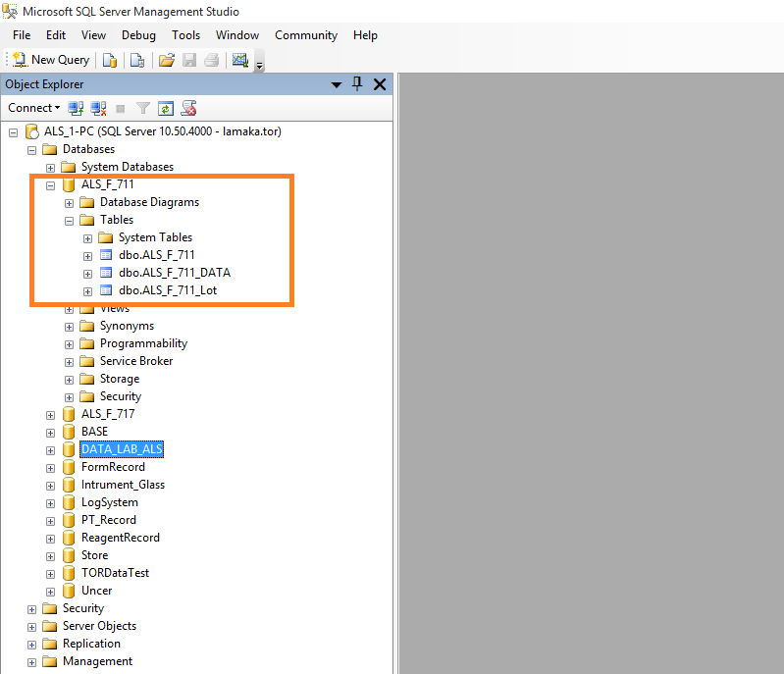784x674 pixels.
Task: Click the Object Explorer script/details icon
Action: pos(189,108)
